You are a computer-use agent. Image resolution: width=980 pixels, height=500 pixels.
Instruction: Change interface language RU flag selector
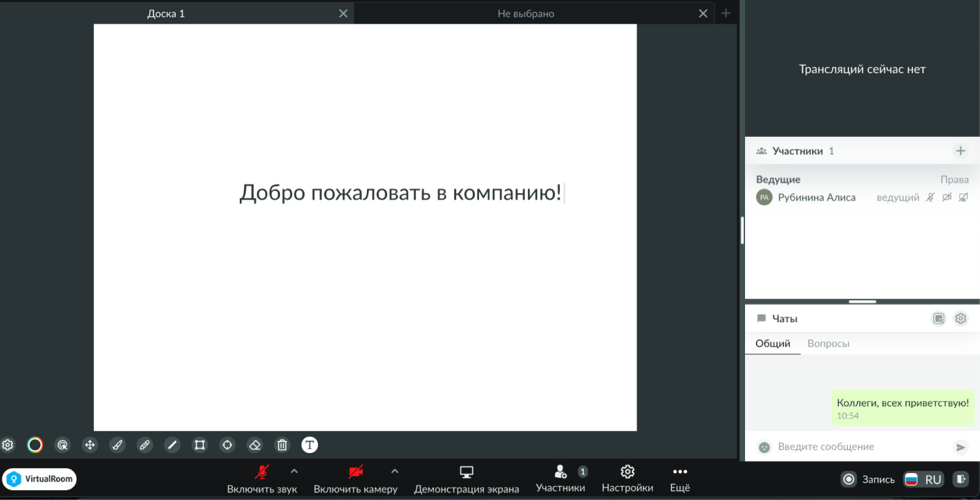tap(923, 479)
